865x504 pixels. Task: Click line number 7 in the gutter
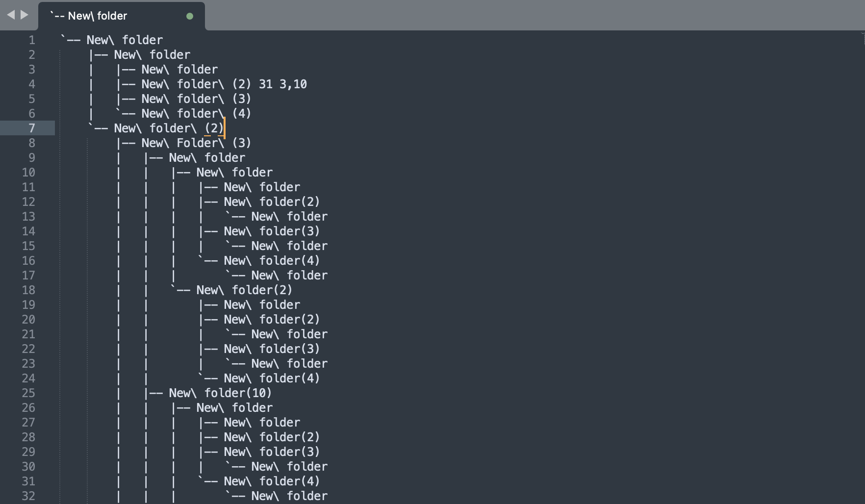(32, 128)
